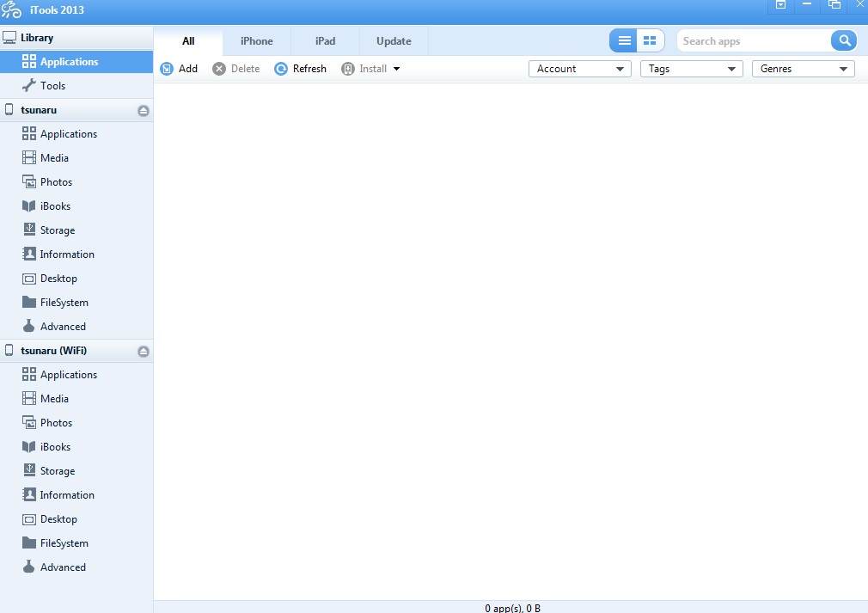Focus the Search apps field
This screenshot has height=613, width=868.
(x=754, y=41)
